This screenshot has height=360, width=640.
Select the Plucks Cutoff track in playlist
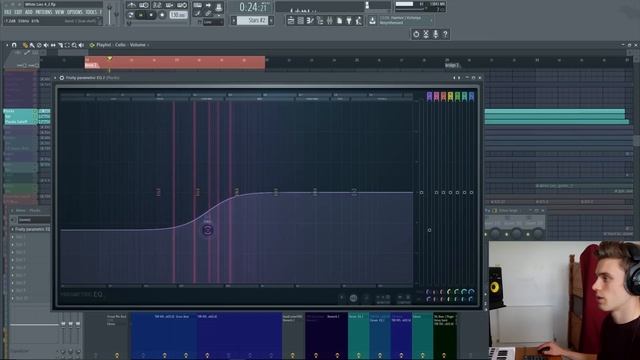(x=20, y=122)
